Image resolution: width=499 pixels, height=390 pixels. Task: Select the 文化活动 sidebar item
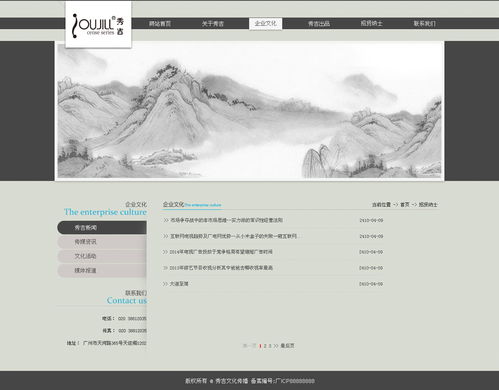pyautogui.click(x=102, y=256)
